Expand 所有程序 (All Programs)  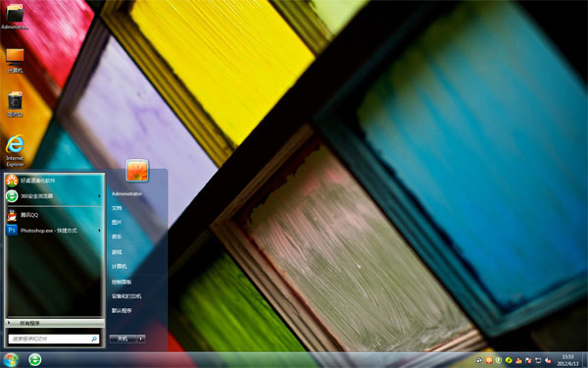click(x=54, y=323)
